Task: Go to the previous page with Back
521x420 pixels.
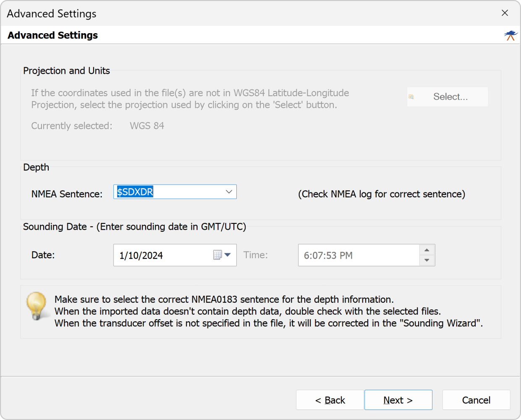Action: [x=330, y=400]
